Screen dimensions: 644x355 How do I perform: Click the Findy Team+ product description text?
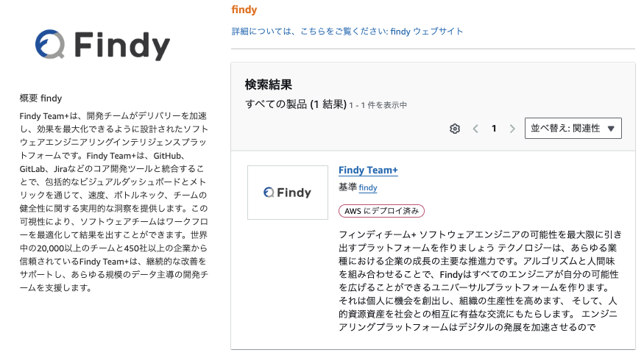(480, 280)
